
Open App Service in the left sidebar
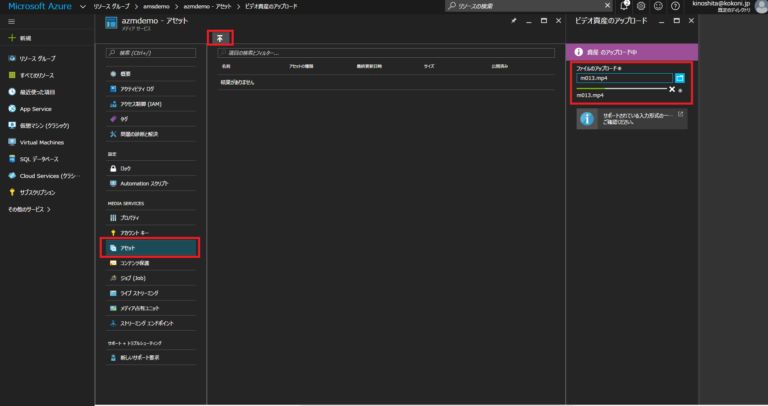pos(35,109)
